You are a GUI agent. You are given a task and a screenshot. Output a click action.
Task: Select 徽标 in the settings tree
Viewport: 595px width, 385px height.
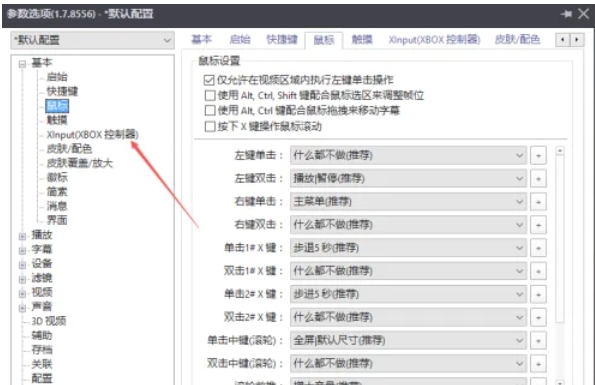click(x=57, y=177)
